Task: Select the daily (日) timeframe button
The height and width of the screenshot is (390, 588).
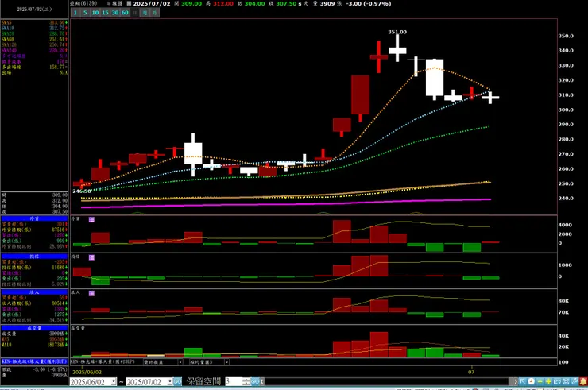Action: [x=135, y=13]
